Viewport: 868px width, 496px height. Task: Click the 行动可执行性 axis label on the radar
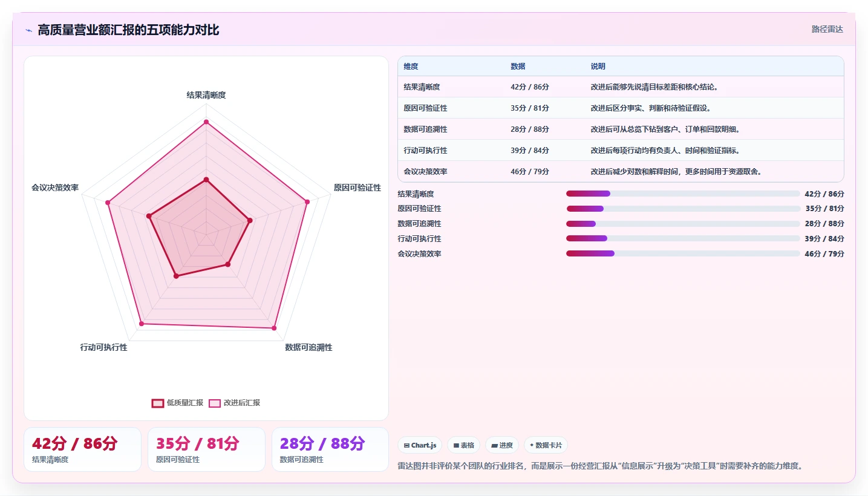[x=104, y=347]
